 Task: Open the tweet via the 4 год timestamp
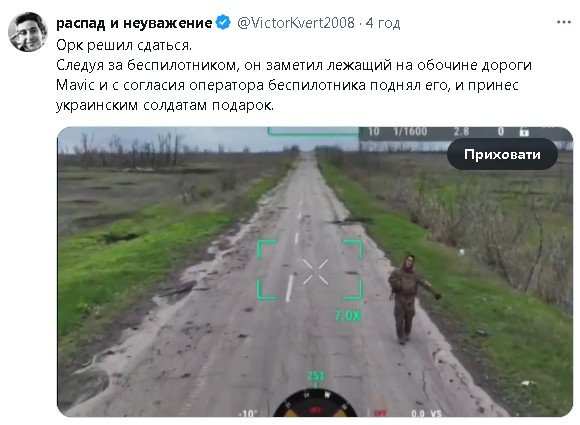click(x=383, y=23)
